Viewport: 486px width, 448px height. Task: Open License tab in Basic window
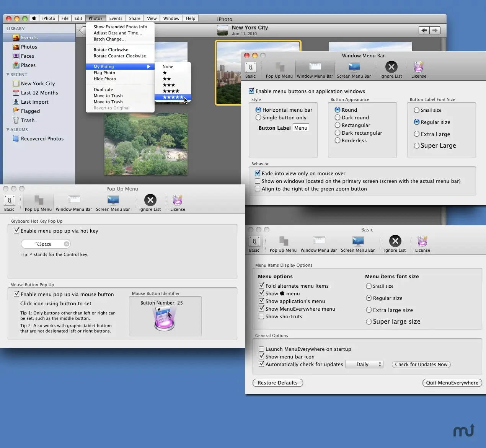click(422, 244)
